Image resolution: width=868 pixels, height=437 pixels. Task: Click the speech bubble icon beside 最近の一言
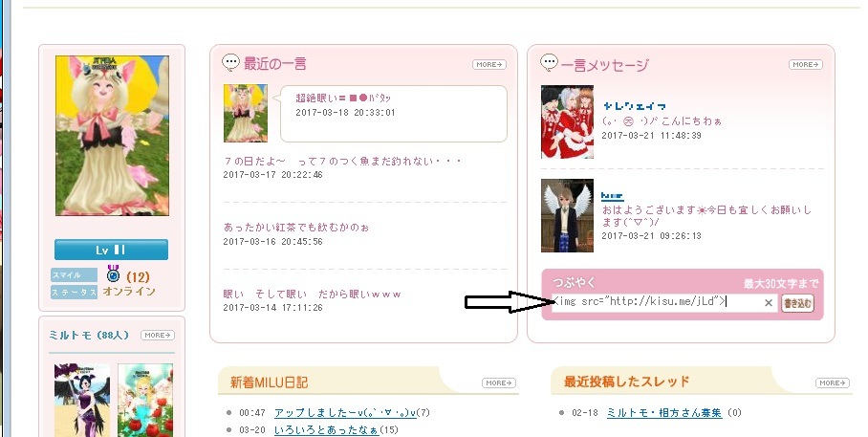click(x=230, y=62)
